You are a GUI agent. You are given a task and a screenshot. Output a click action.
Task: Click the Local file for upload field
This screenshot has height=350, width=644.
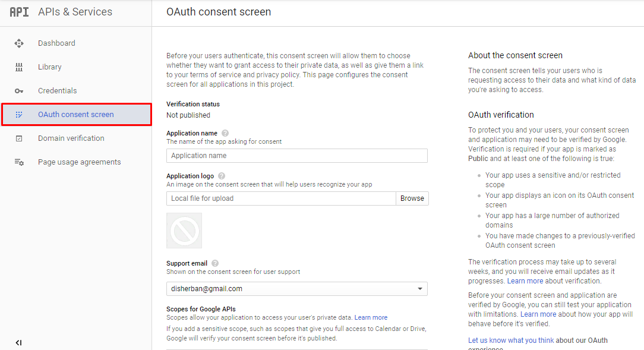[281, 198]
